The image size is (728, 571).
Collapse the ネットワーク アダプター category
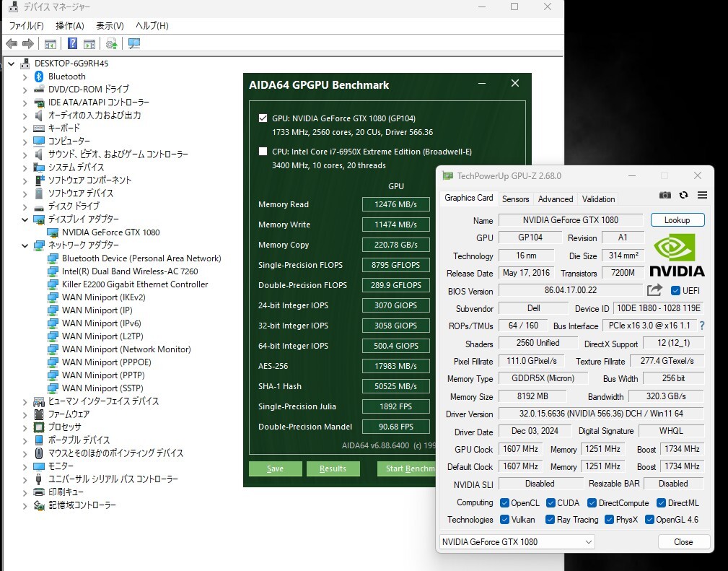[25, 245]
